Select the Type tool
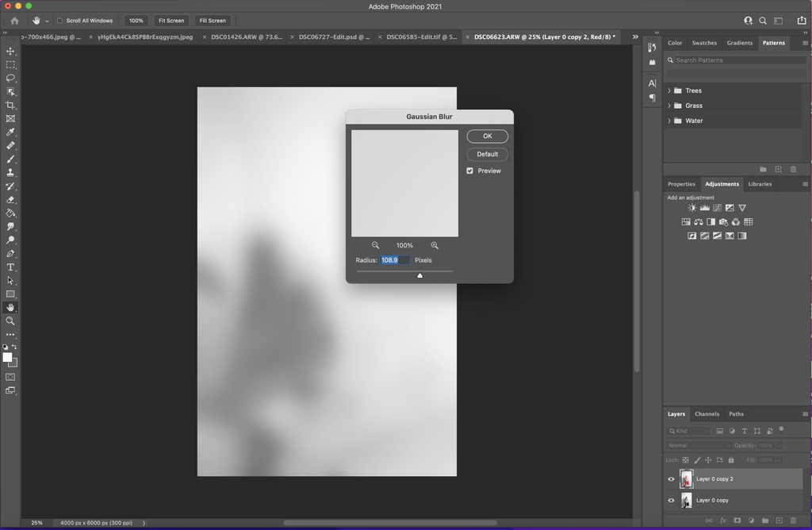 click(x=10, y=267)
